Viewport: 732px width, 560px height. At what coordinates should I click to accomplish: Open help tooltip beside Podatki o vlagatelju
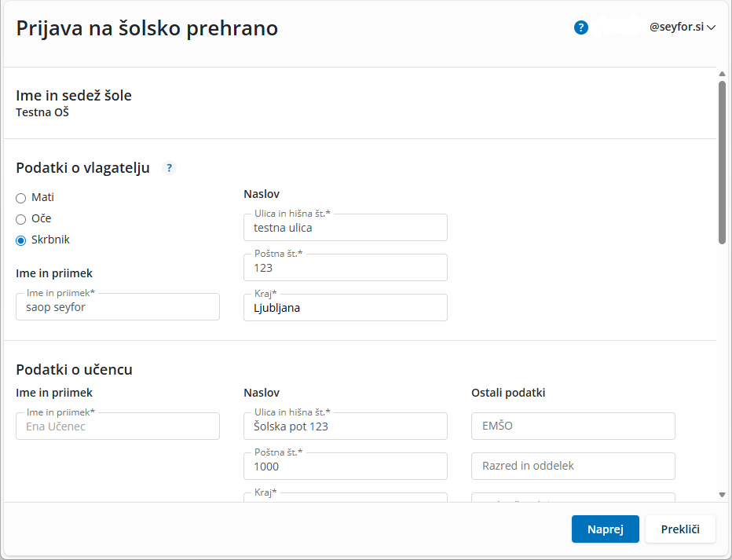[x=169, y=167]
